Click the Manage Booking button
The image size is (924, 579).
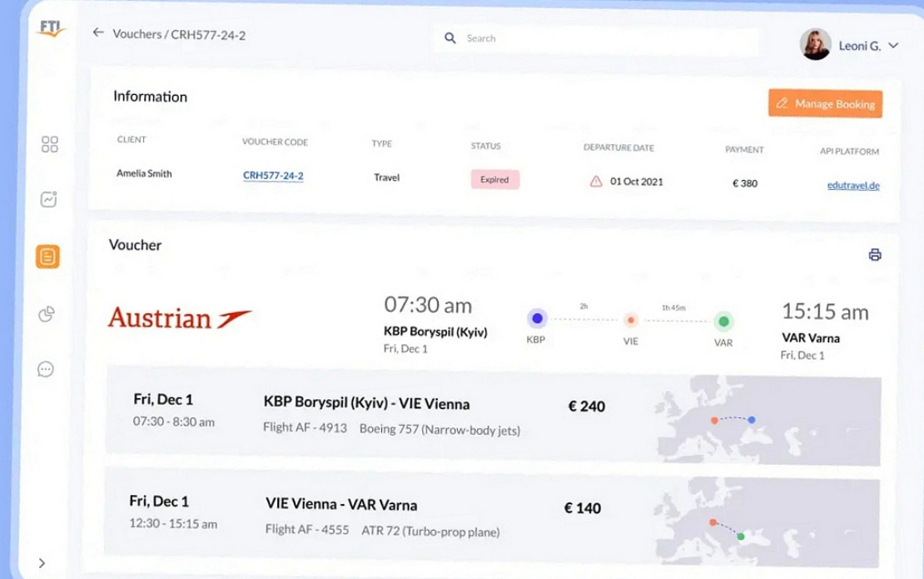825,104
